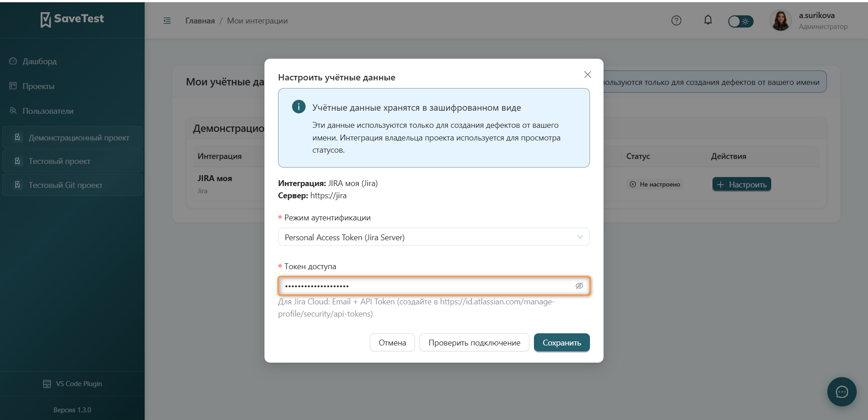
Task: Close the Настроить учётные данные dialog
Action: [x=587, y=75]
